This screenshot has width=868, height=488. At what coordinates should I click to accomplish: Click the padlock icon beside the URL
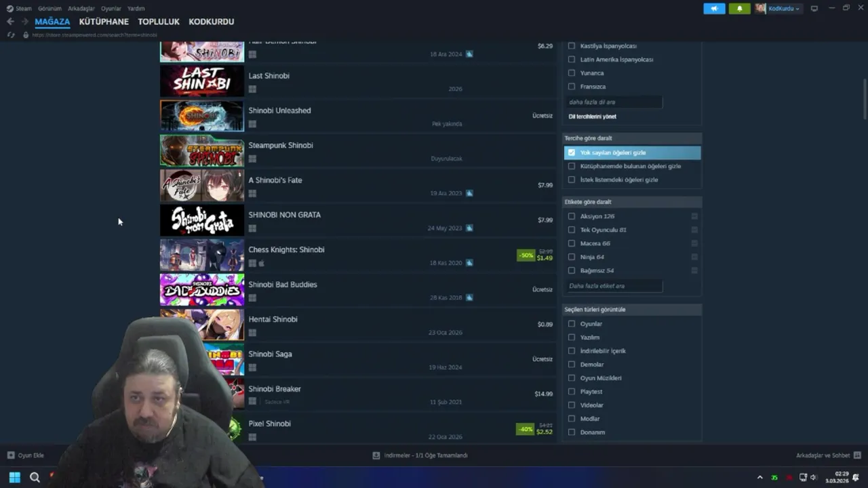(26, 35)
